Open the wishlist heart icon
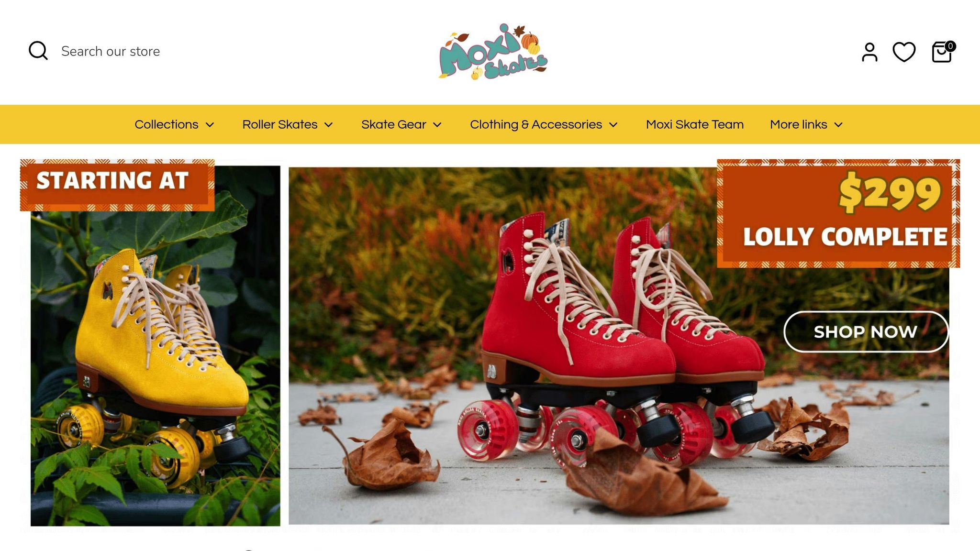Image resolution: width=980 pixels, height=551 pixels. point(904,52)
